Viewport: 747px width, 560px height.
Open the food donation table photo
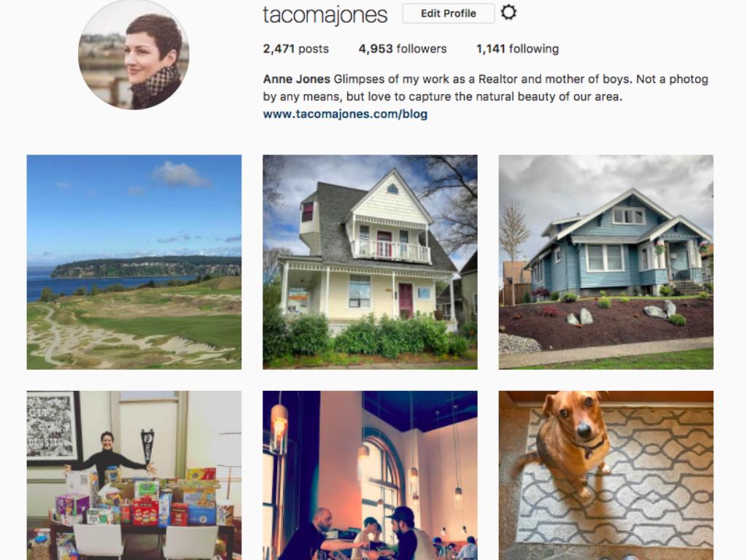[x=134, y=475]
